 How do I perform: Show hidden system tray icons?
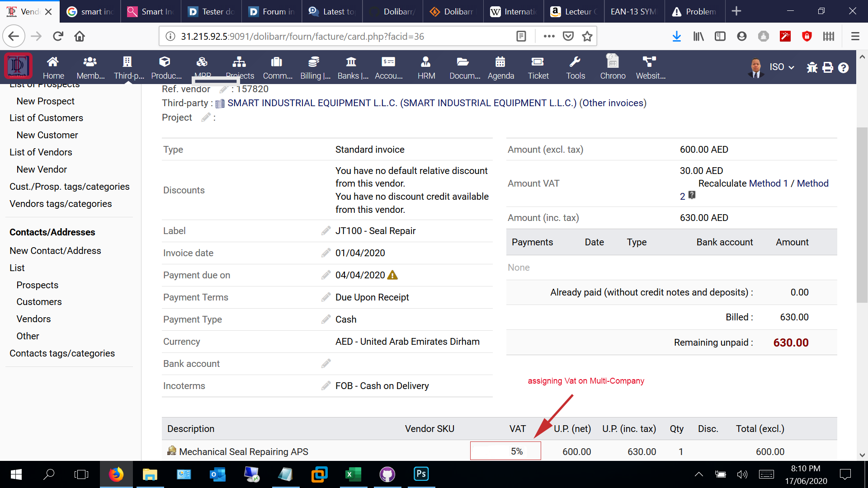pyautogui.click(x=698, y=474)
